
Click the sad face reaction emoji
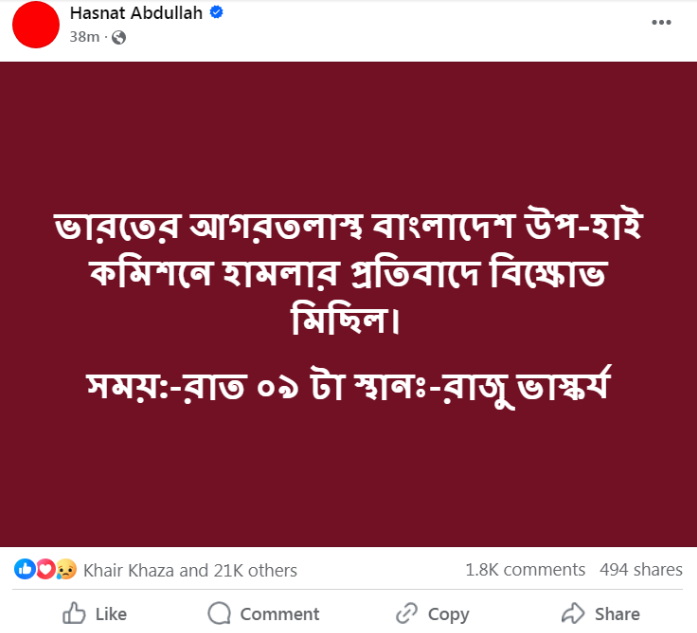coord(65,570)
